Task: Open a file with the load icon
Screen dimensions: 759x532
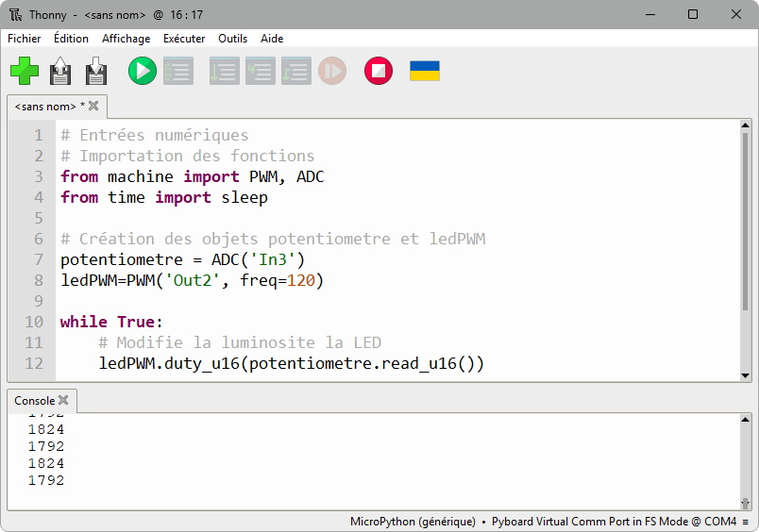Action: (60, 71)
